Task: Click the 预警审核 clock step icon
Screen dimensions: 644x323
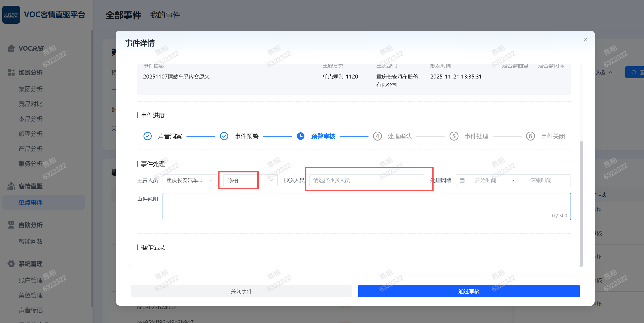Action: coord(300,136)
